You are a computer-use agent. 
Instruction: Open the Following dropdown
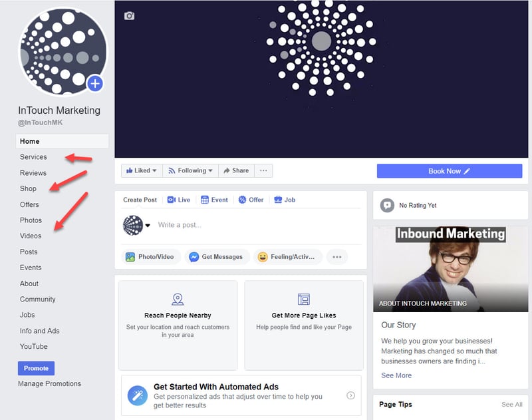point(191,170)
